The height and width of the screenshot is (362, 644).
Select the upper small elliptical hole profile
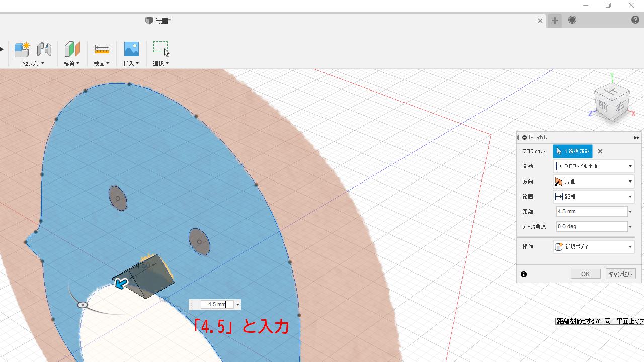point(118,198)
